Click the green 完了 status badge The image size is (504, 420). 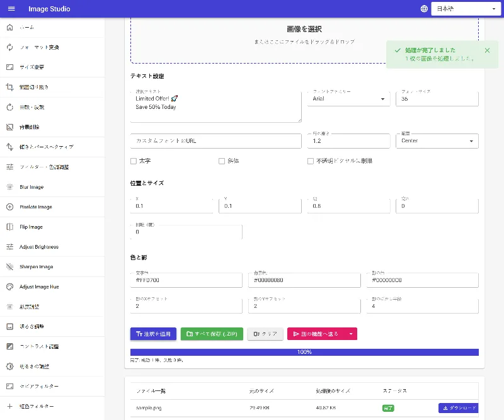tap(388, 408)
